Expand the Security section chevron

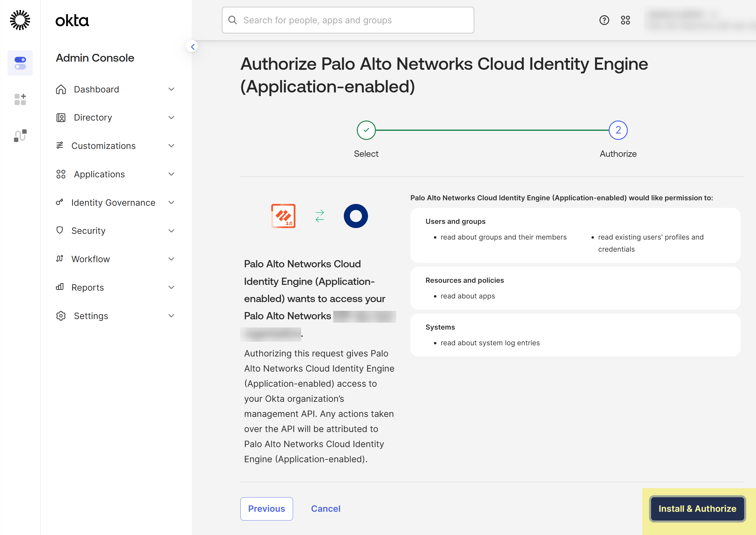[x=171, y=230]
